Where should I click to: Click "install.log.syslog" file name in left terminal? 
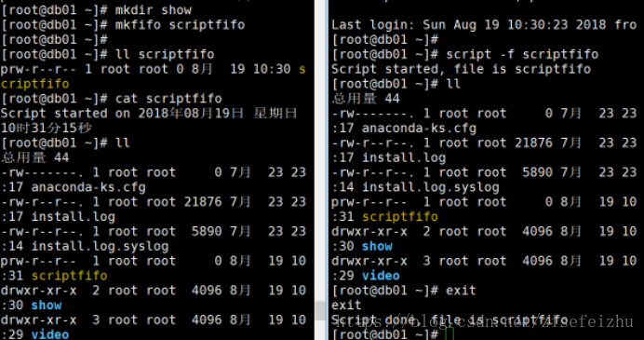100,246
